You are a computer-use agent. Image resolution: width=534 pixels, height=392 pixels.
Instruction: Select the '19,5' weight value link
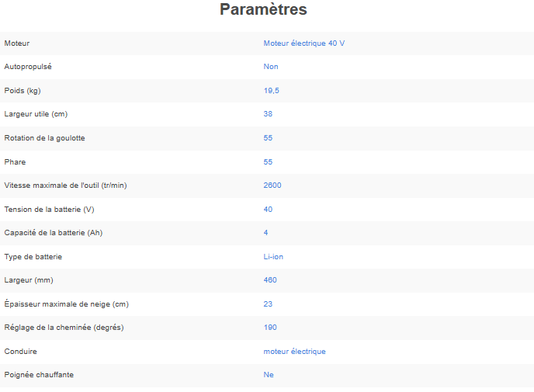271,91
